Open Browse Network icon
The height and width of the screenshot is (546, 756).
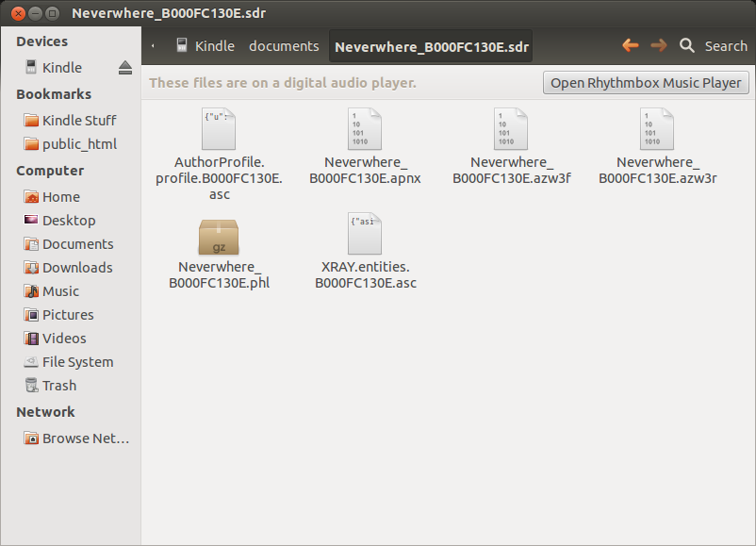[31, 438]
